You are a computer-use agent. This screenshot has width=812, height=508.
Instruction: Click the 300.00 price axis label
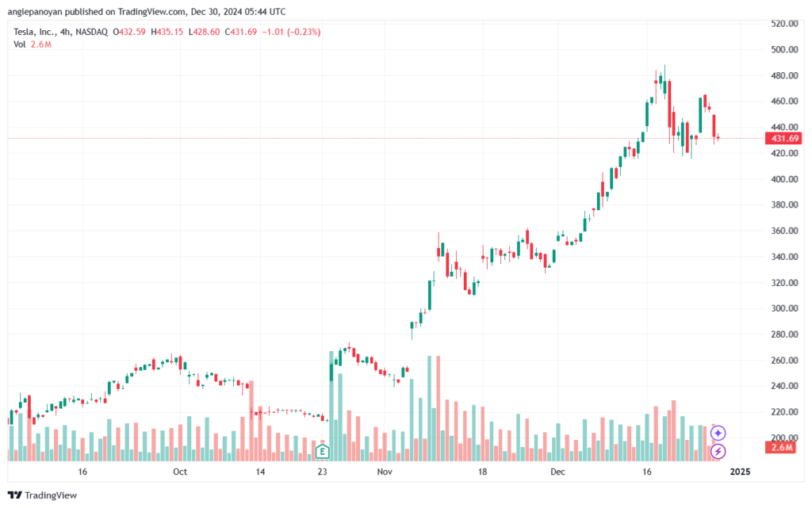coord(784,308)
